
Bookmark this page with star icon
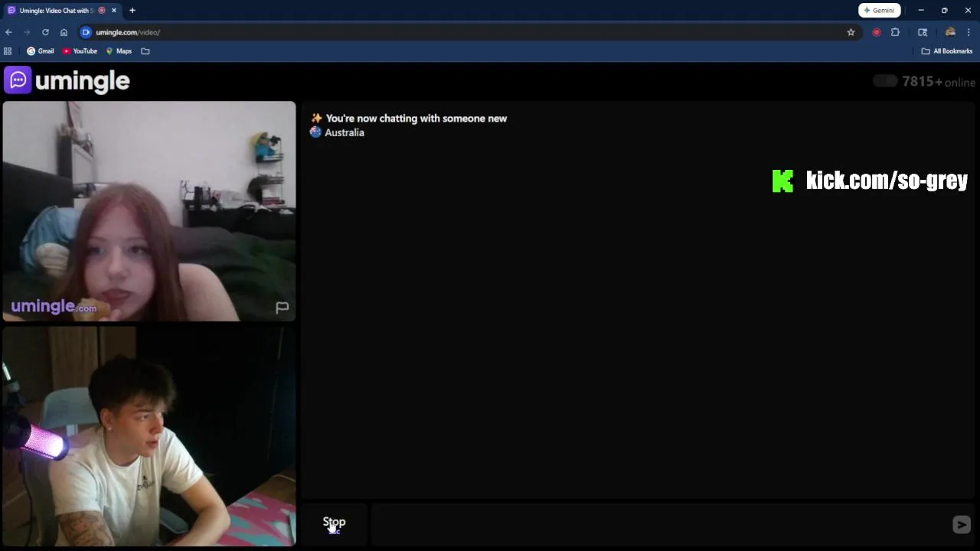(851, 32)
